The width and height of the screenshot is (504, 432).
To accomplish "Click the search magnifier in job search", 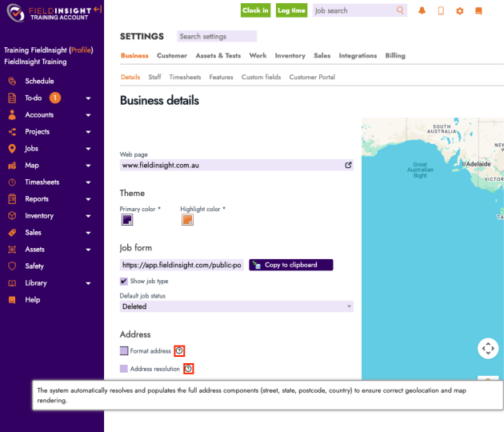I will pyautogui.click(x=400, y=10).
